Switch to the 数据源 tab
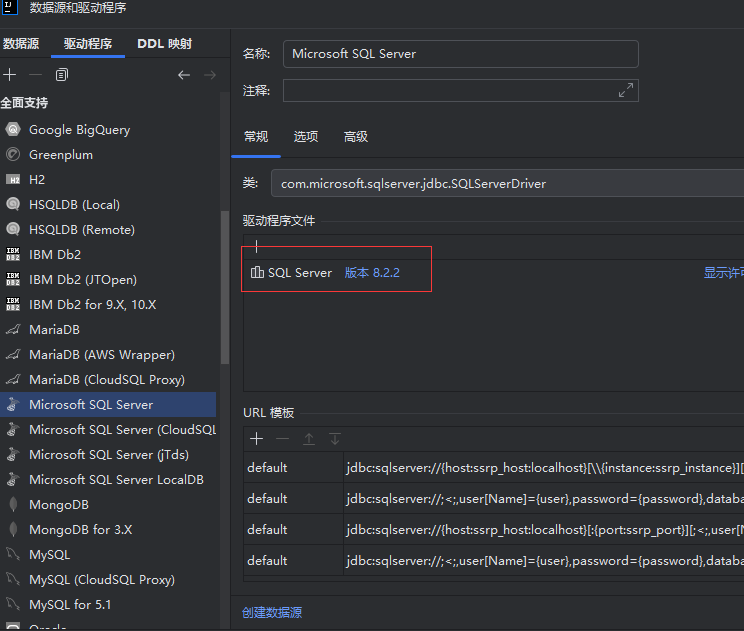This screenshot has width=744, height=631. click(20, 44)
